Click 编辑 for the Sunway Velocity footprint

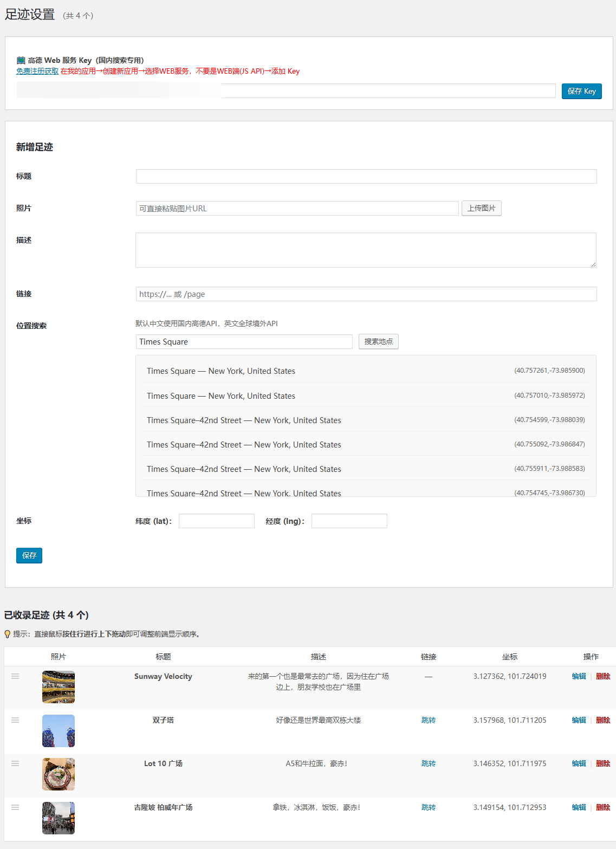[x=579, y=676]
